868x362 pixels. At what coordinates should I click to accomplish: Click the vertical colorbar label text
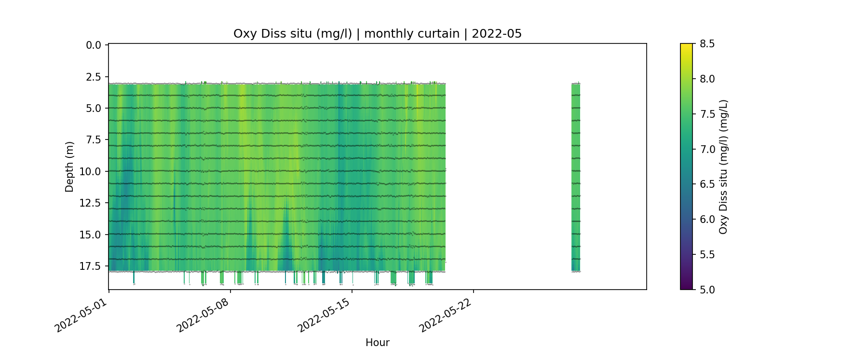tap(723, 167)
